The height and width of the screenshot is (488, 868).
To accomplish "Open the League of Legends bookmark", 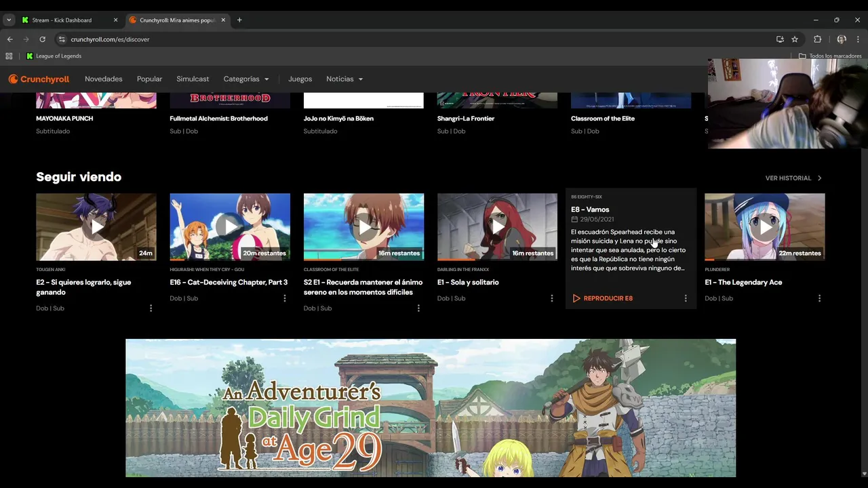I will pos(54,56).
